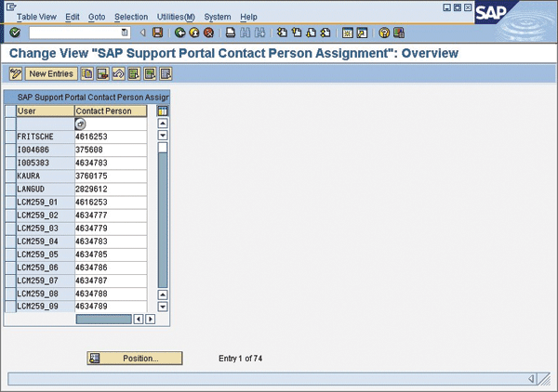Click the Create New Session icon
558x392 pixels.
[x=347, y=33]
